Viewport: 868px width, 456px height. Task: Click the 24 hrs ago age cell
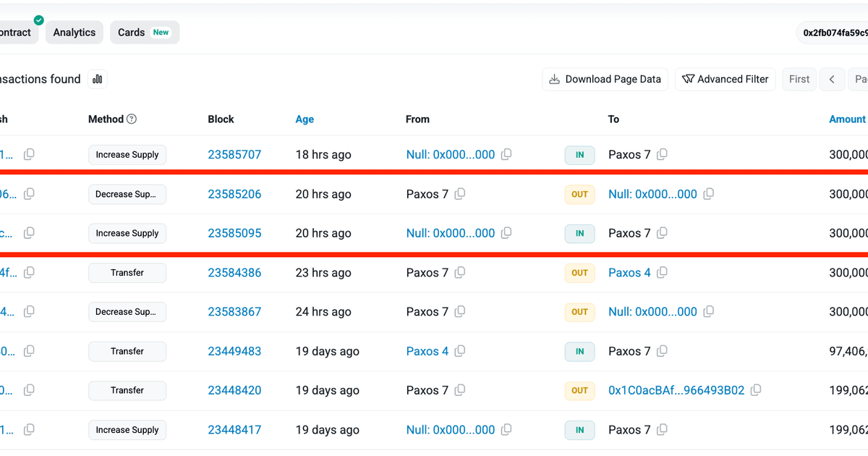pos(323,312)
